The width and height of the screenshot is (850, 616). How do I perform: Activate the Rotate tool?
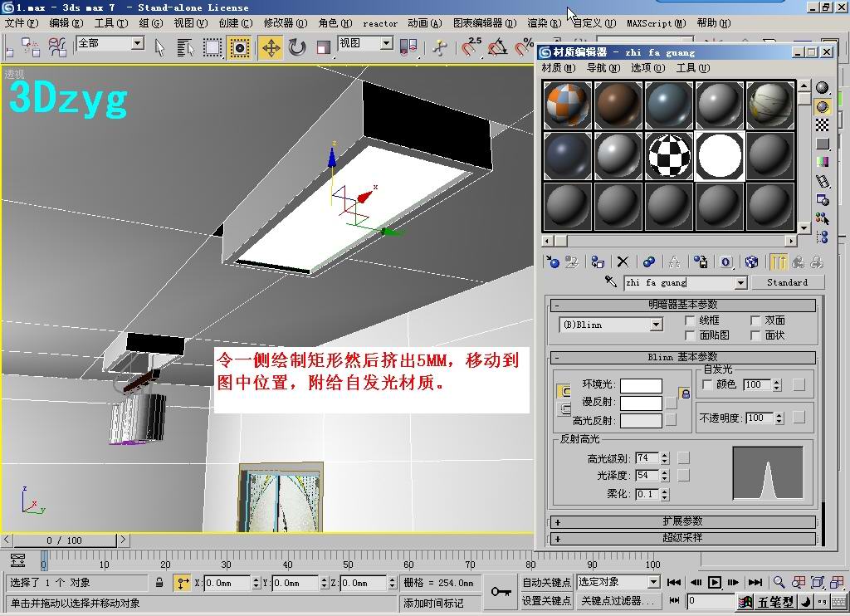(297, 47)
